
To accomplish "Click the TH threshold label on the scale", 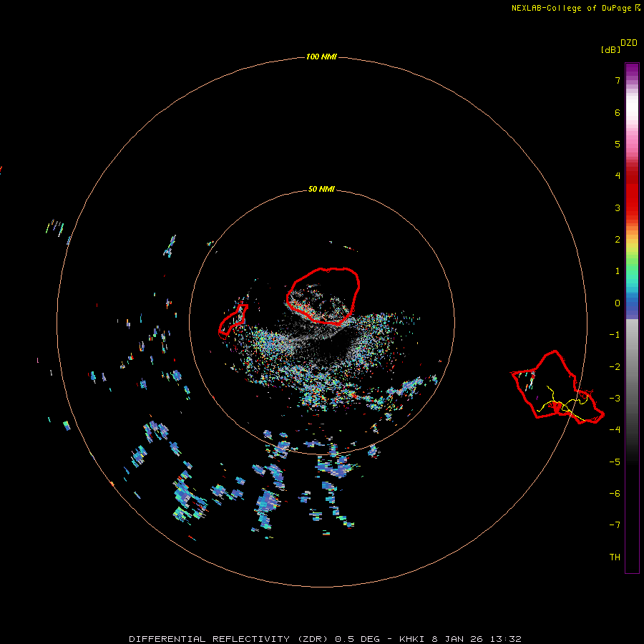I will [x=615, y=557].
